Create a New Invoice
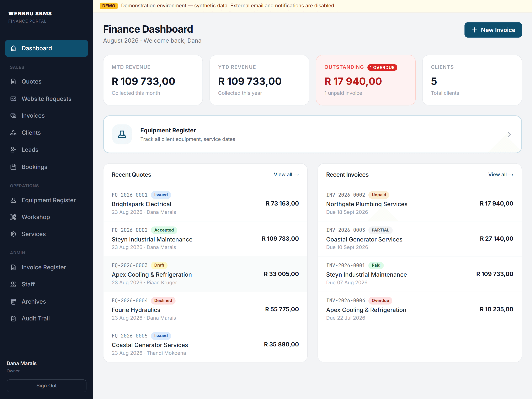This screenshot has height=399, width=532. [493, 30]
